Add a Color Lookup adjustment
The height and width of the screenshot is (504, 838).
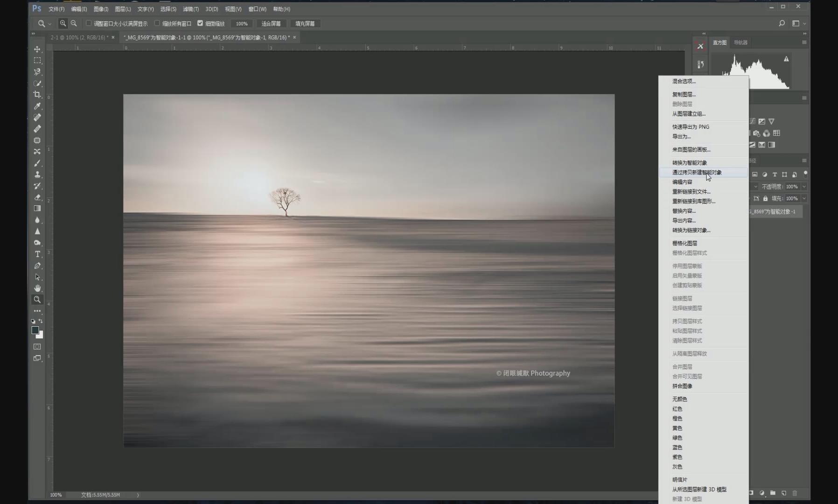(x=776, y=133)
